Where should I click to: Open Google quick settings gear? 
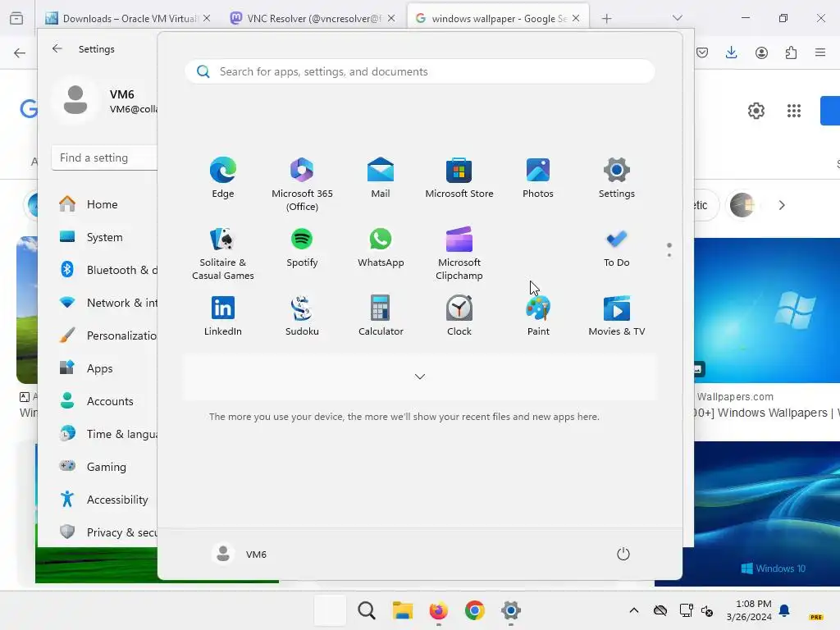[x=756, y=111]
